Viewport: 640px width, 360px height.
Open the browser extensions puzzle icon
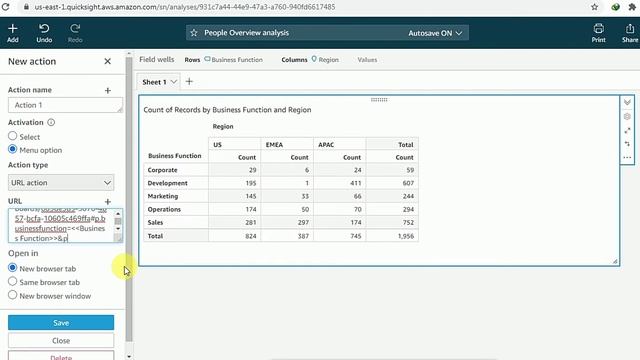coord(632,7)
